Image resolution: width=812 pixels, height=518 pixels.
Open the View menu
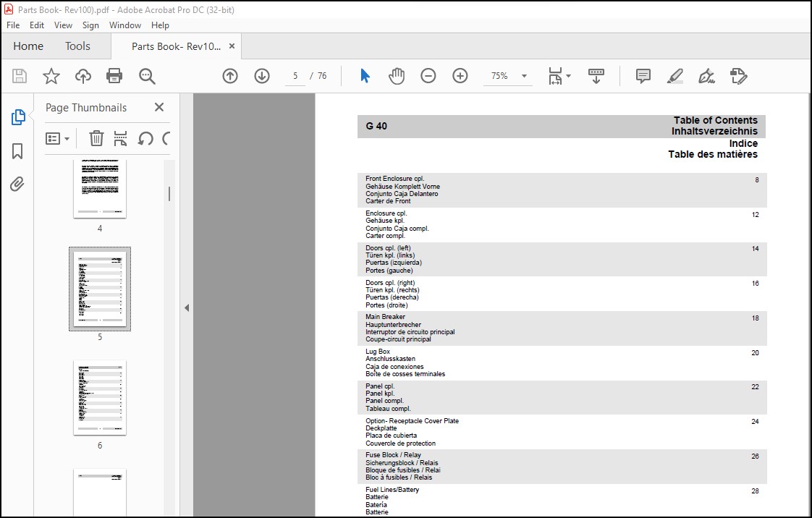tap(63, 25)
